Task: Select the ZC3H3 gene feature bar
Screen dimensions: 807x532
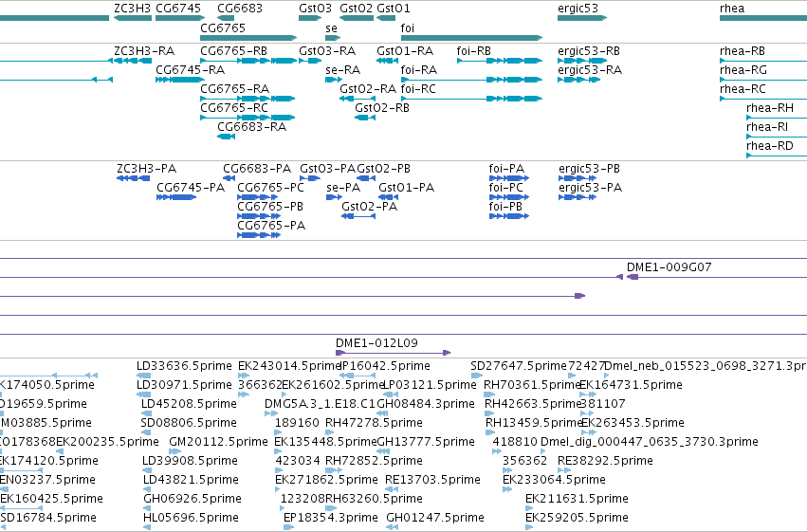Action: pos(133,18)
